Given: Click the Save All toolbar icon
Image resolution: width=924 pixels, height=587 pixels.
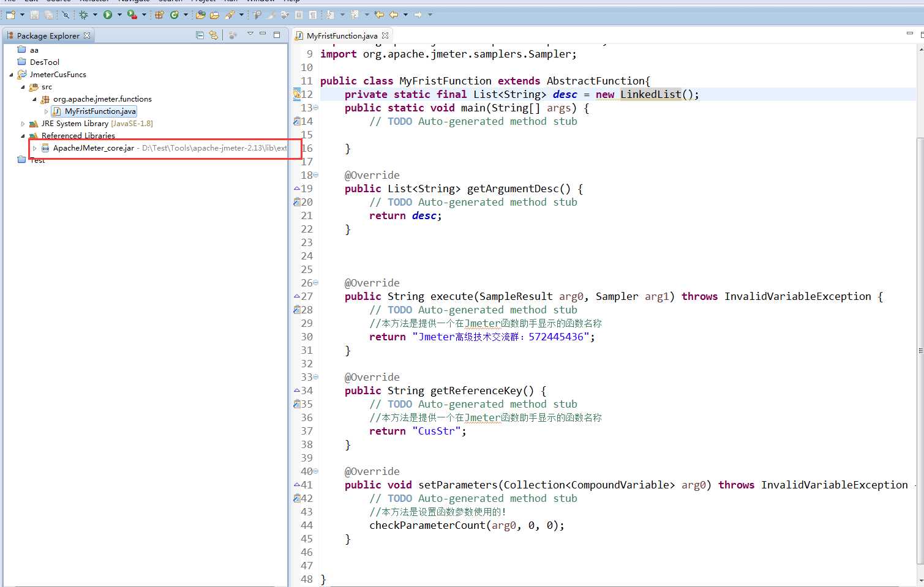Looking at the screenshot, I should (48, 15).
